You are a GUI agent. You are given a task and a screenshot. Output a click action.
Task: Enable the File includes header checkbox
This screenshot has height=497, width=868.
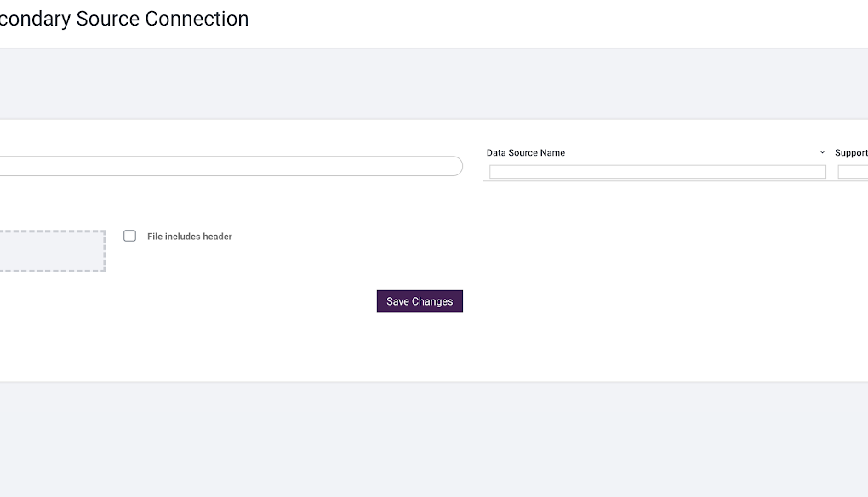(x=129, y=236)
